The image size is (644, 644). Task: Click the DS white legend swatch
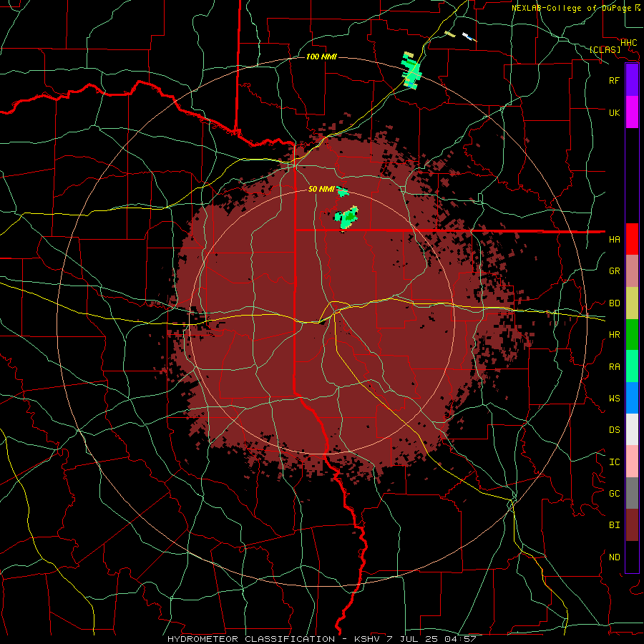[x=632, y=429]
